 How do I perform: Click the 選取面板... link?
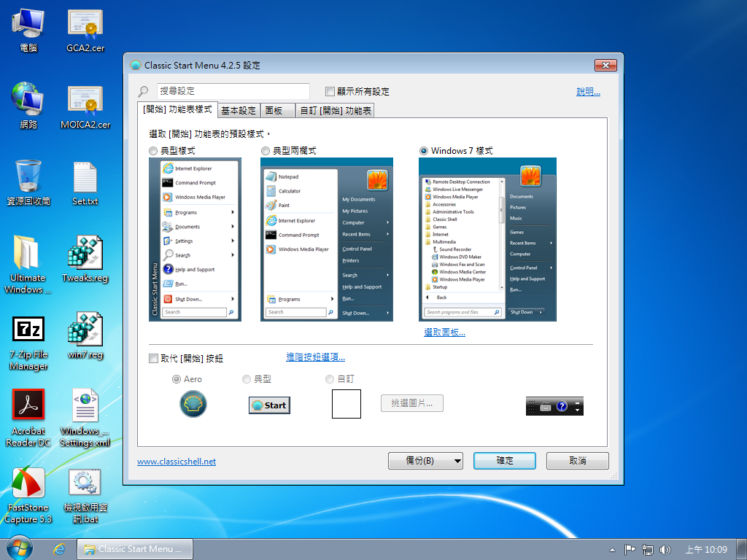[x=444, y=332]
